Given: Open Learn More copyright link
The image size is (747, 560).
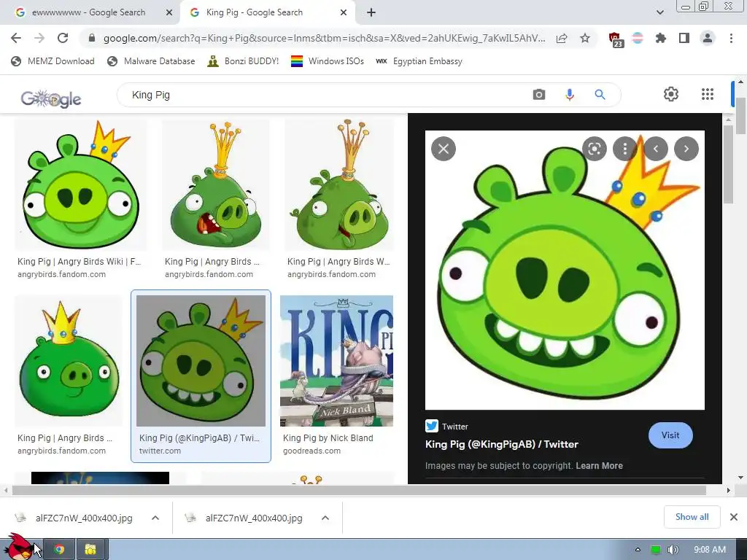Looking at the screenshot, I should point(599,466).
